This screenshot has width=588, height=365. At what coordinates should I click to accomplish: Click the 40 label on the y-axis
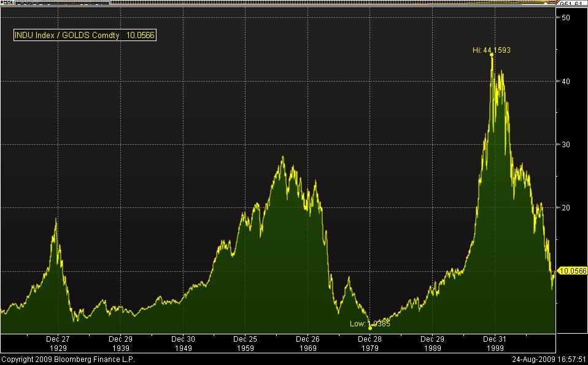point(567,81)
